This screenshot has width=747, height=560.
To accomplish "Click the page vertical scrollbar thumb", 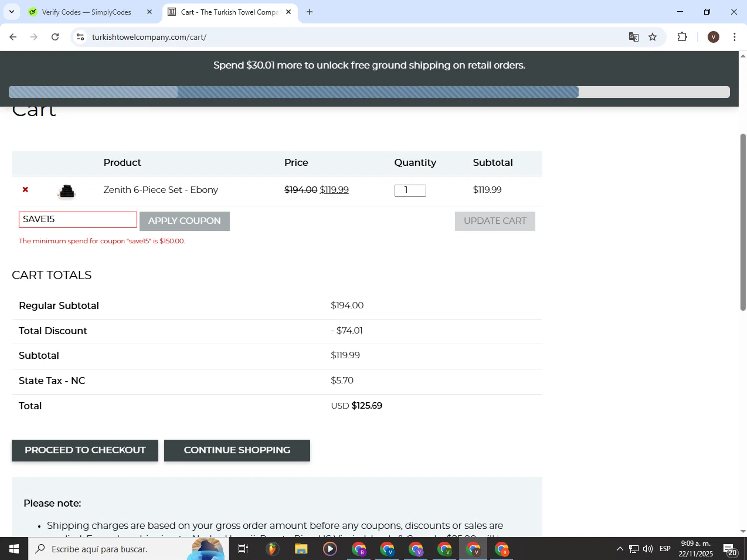I will click(x=743, y=222).
